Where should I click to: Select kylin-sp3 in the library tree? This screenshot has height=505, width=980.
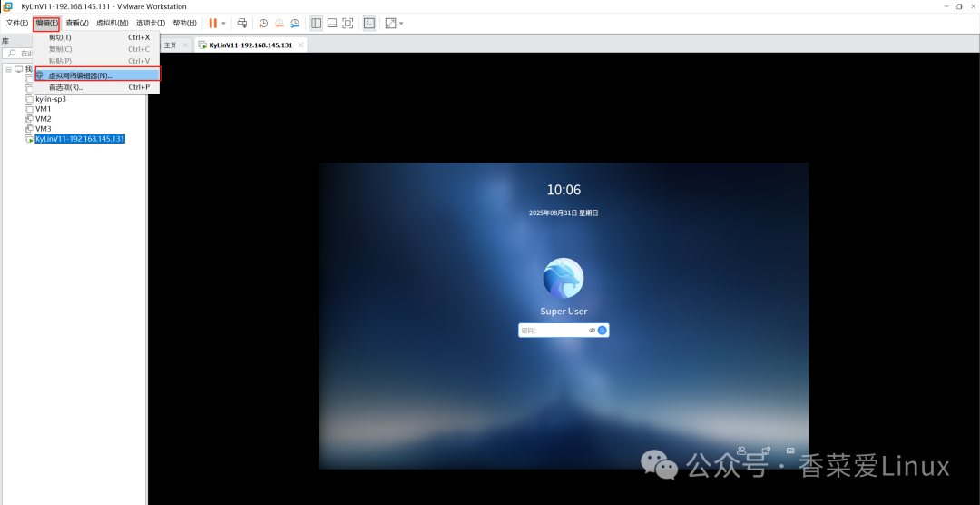click(x=51, y=99)
